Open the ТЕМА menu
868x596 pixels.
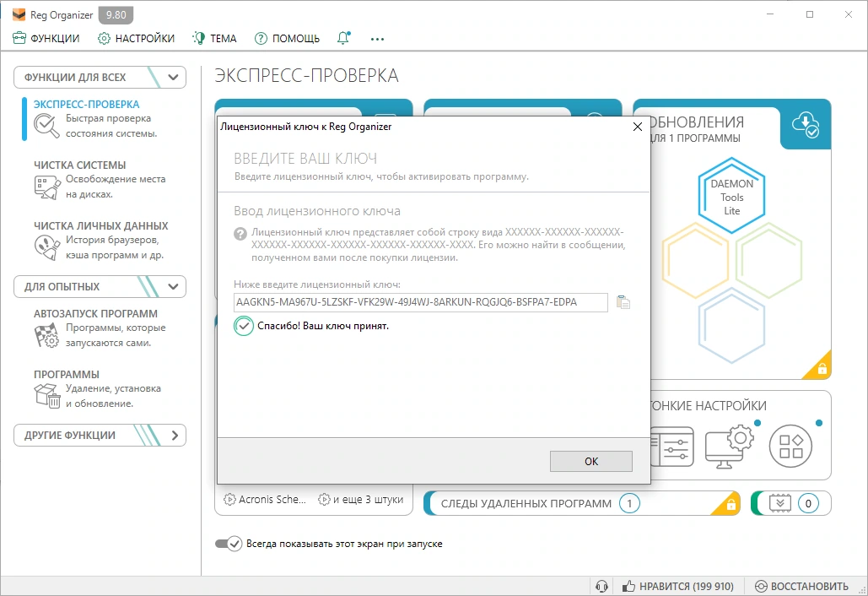pyautogui.click(x=214, y=38)
